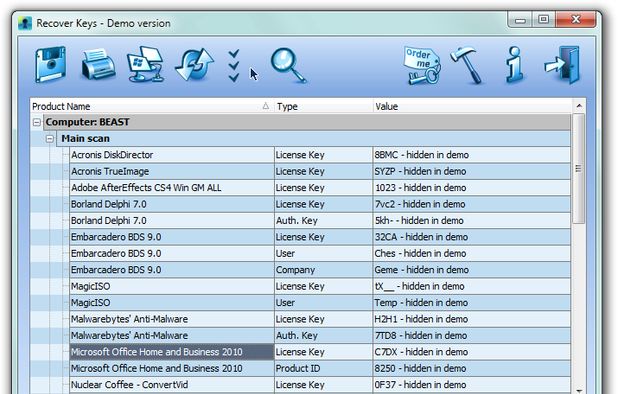Click the Refresh arrows icon
Screen dimensions: 618x394
[x=194, y=65]
